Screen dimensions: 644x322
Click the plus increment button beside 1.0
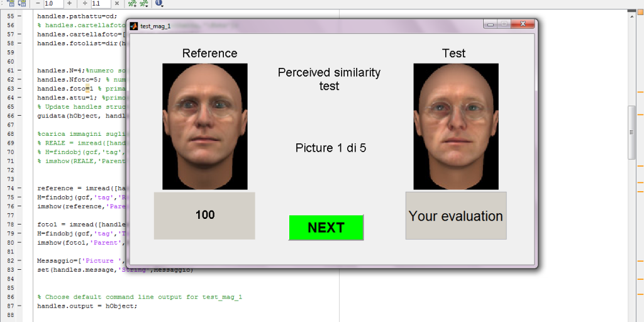click(x=69, y=4)
